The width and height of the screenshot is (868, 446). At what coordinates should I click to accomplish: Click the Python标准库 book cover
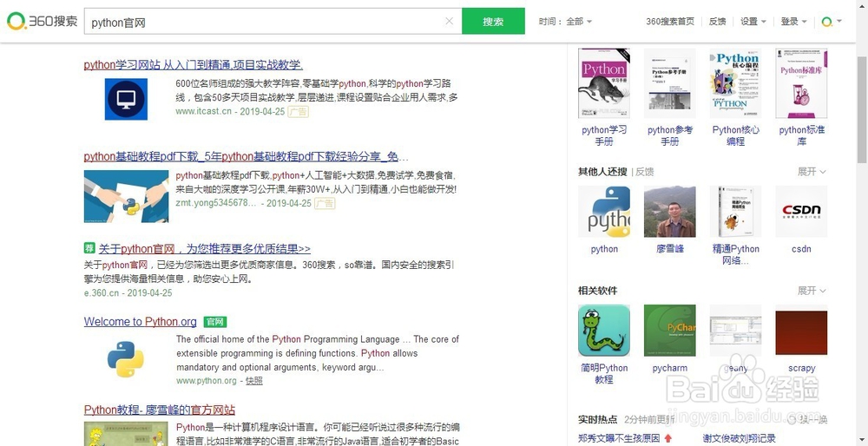[x=801, y=83]
